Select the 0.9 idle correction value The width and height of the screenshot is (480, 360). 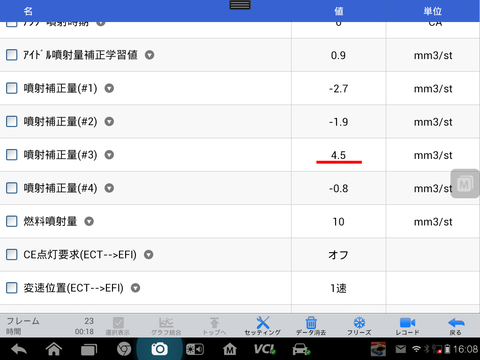[x=338, y=55]
